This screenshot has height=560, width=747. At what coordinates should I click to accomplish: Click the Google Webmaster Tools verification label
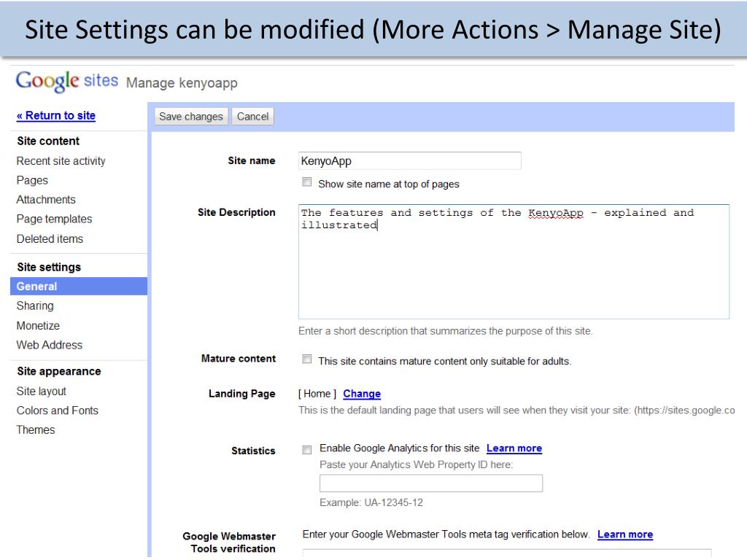229,542
